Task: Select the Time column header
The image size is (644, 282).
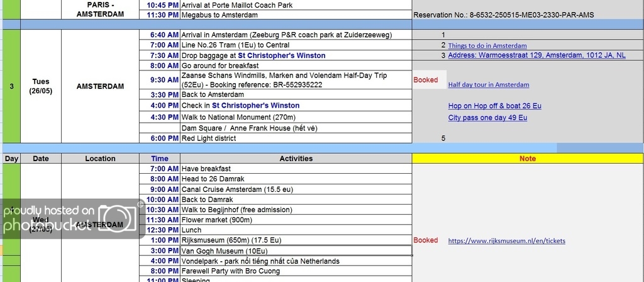Action: [159, 159]
